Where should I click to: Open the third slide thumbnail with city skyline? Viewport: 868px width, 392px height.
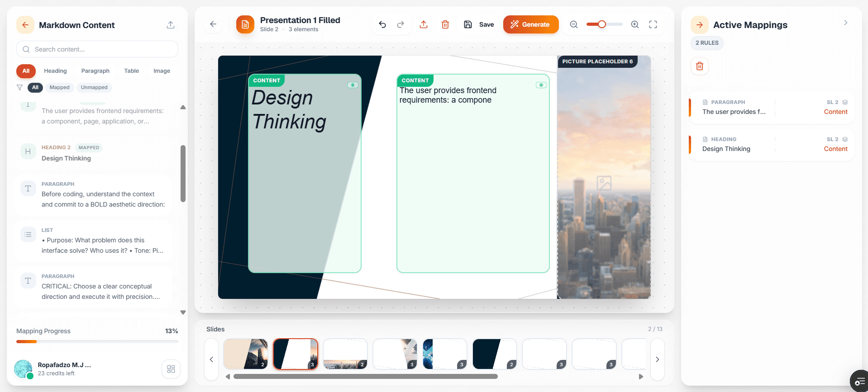345,354
